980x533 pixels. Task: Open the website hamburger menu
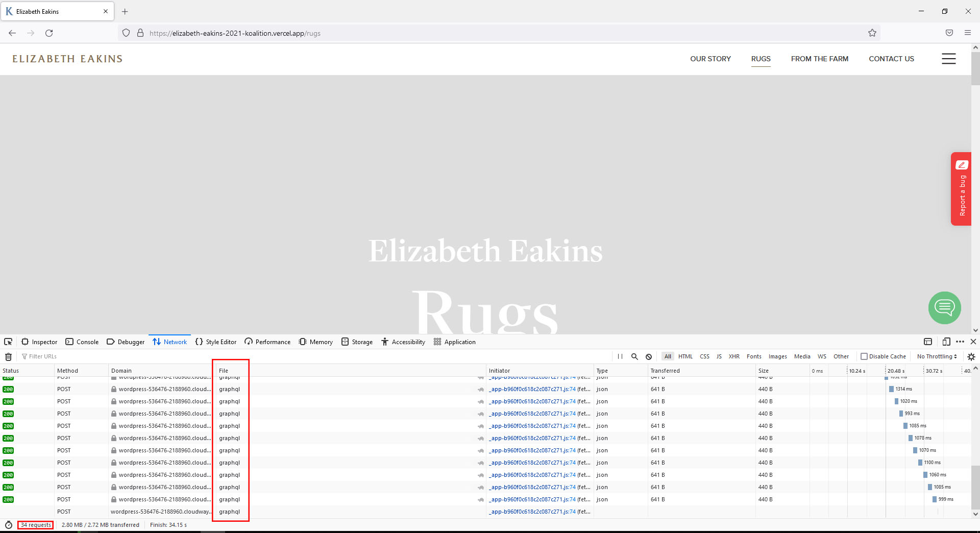pos(949,59)
